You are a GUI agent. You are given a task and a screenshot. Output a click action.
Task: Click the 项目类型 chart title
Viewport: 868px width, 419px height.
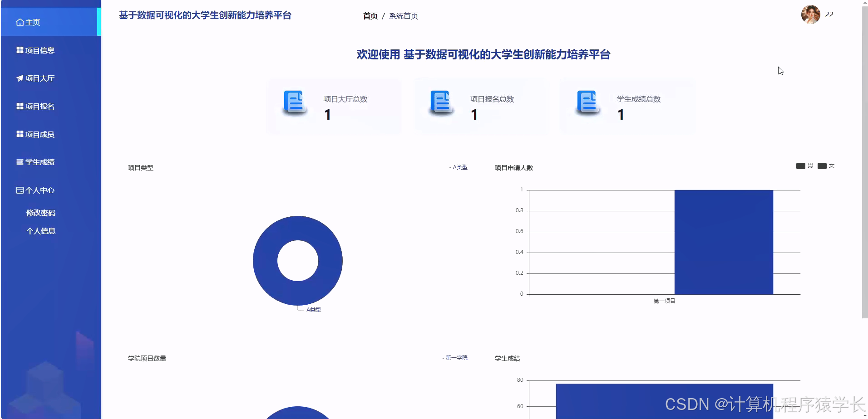click(141, 168)
